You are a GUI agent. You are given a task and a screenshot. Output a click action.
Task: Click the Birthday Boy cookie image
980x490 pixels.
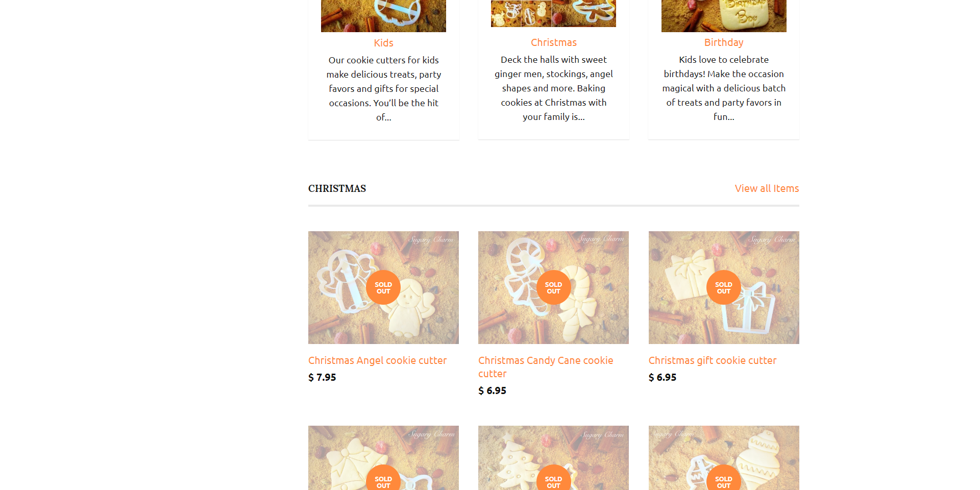(723, 16)
